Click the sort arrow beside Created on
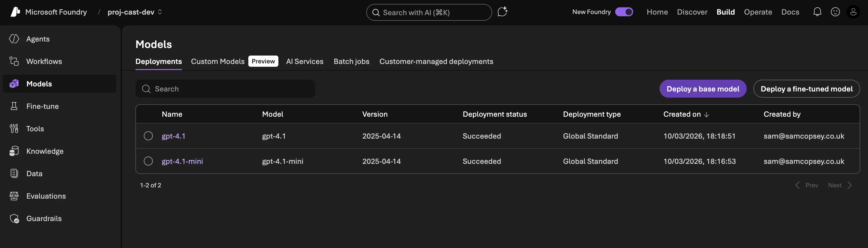Image resolution: width=868 pixels, height=248 pixels. [706, 114]
